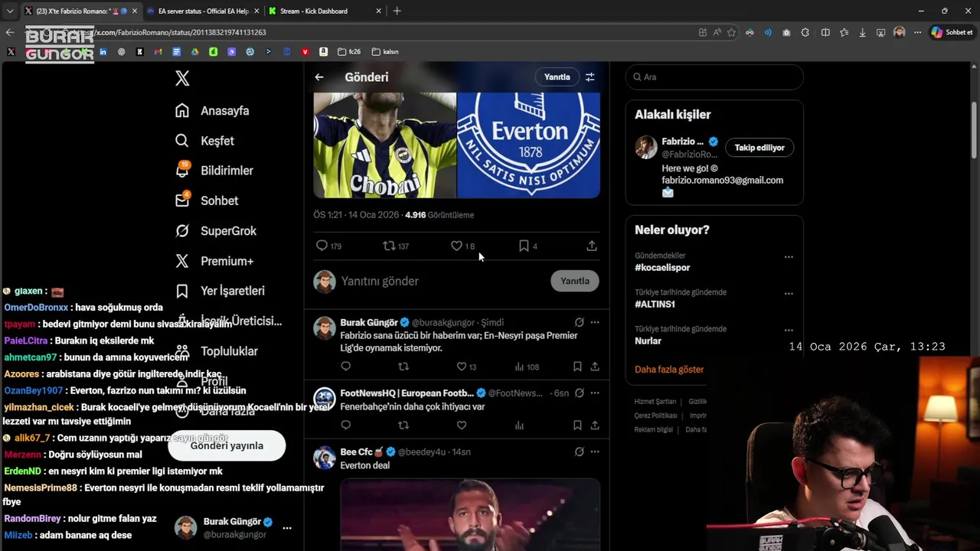Open the Amazon bookmark icon
The height and width of the screenshot is (551, 980).
coord(324,52)
